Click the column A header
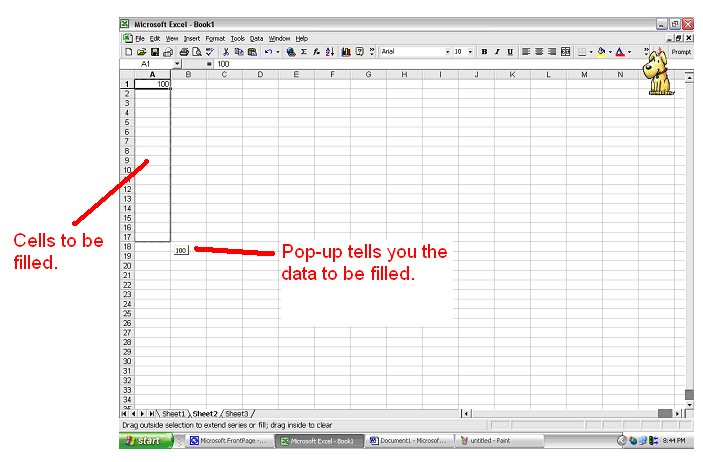This screenshot has height=462, width=703. 152,74
